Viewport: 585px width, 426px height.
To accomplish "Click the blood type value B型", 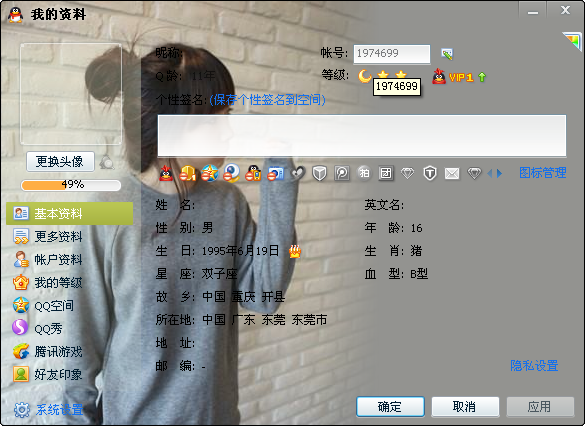I will pyautogui.click(x=419, y=274).
